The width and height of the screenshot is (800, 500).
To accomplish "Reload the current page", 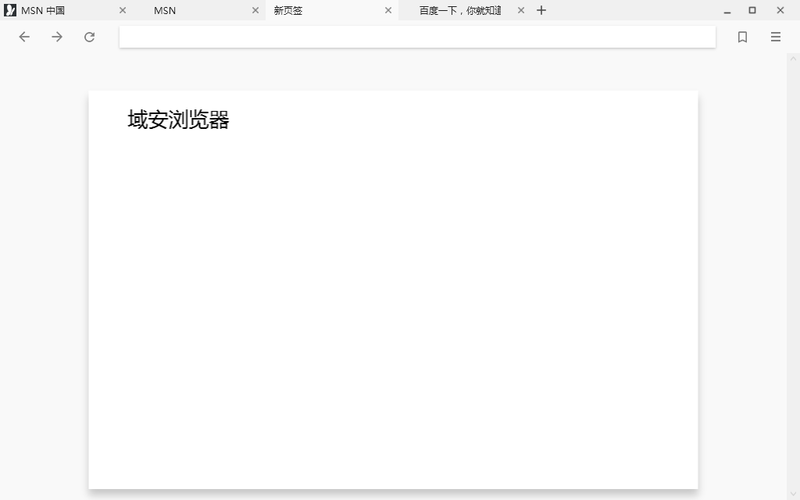I will click(89, 37).
